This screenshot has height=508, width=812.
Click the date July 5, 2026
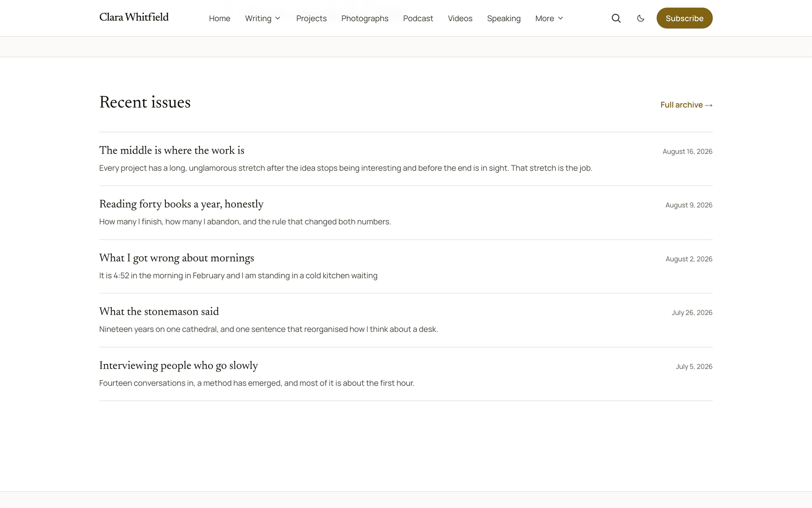(694, 366)
